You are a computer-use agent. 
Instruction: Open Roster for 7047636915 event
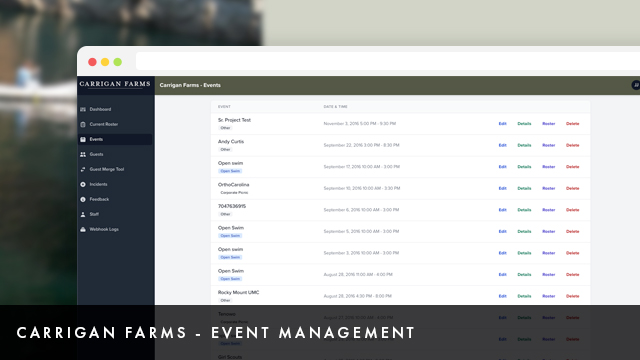coord(549,210)
